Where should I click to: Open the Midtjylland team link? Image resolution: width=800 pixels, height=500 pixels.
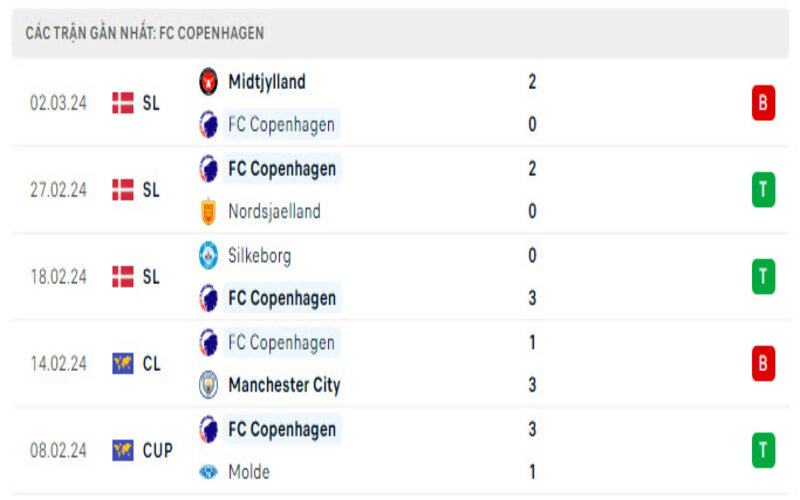[267, 82]
